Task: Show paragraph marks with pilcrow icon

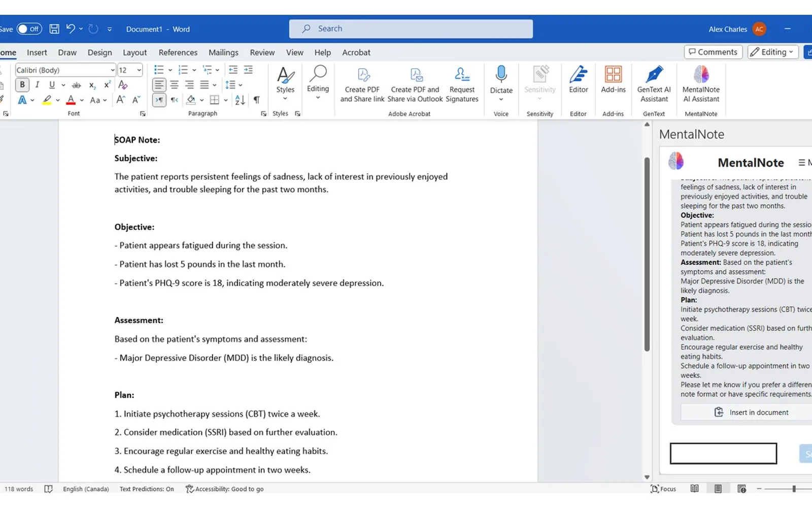Action: pyautogui.click(x=257, y=100)
